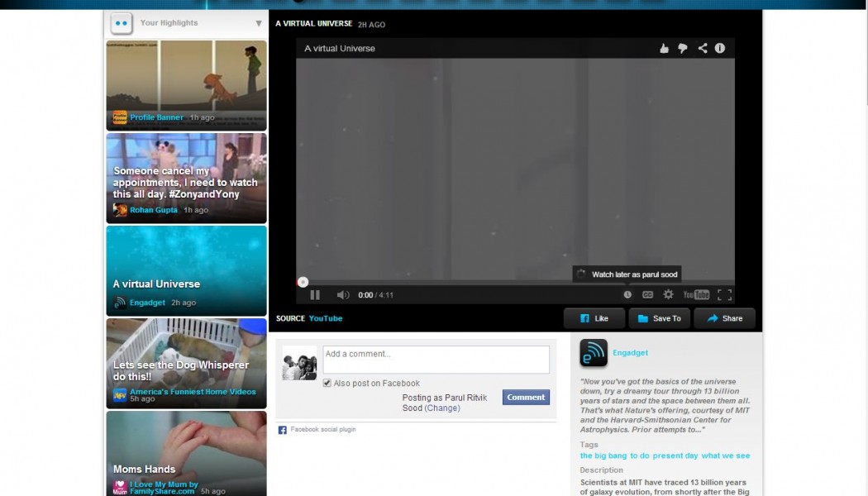868x496 pixels.
Task: Uncheck Also post on Facebook
Action: click(327, 384)
